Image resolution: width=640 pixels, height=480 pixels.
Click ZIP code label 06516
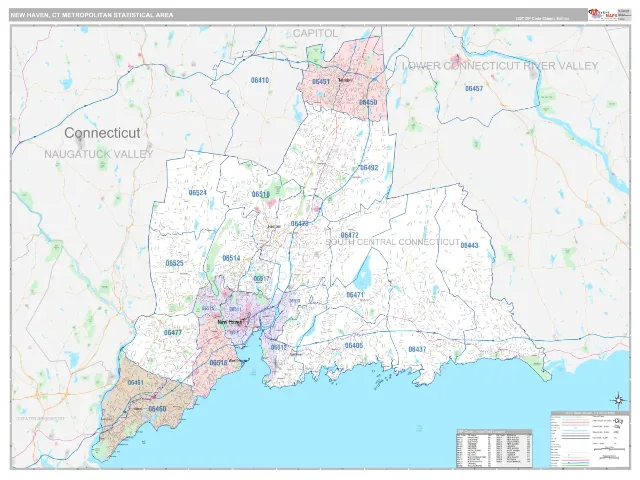click(219, 363)
